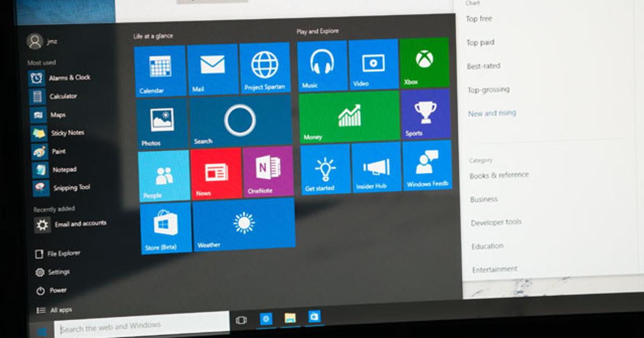Choose Entertainment category in Store

point(495,269)
